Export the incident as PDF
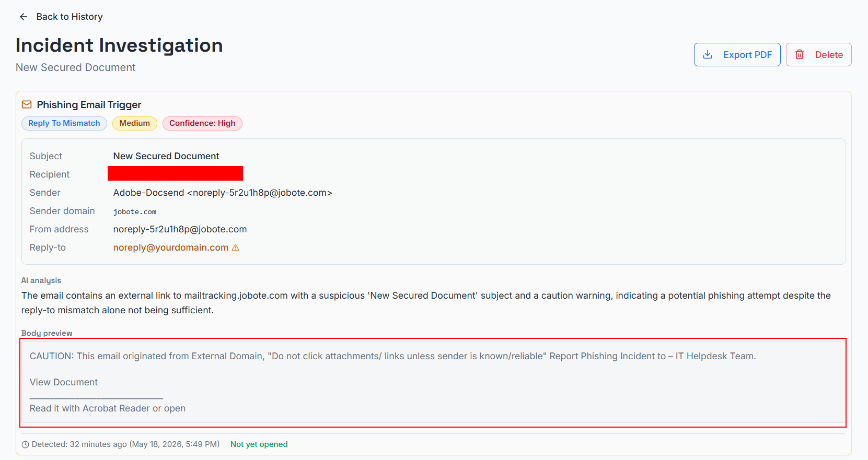The image size is (868, 460). 737,55
